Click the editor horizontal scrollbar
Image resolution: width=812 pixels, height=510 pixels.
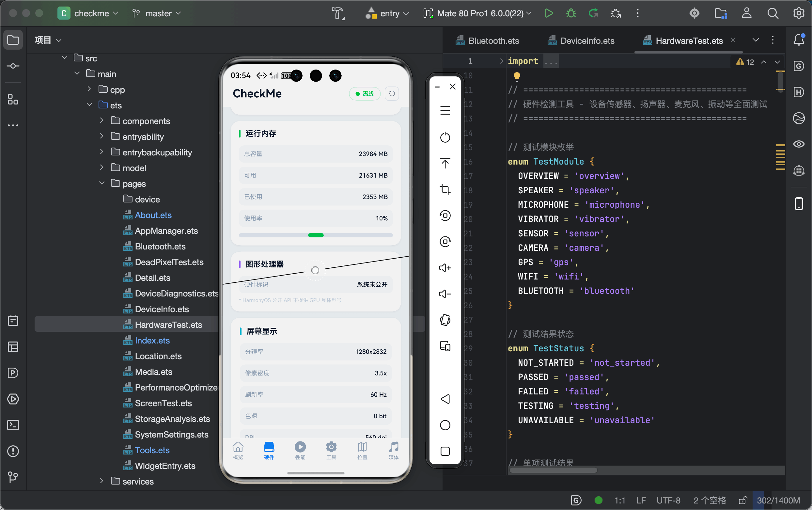coord(553,470)
